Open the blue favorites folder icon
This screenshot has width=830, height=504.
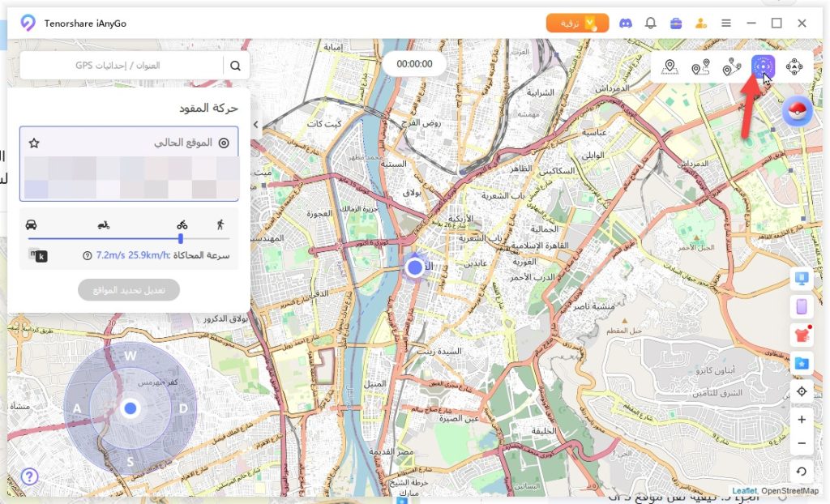pyautogui.click(x=802, y=363)
